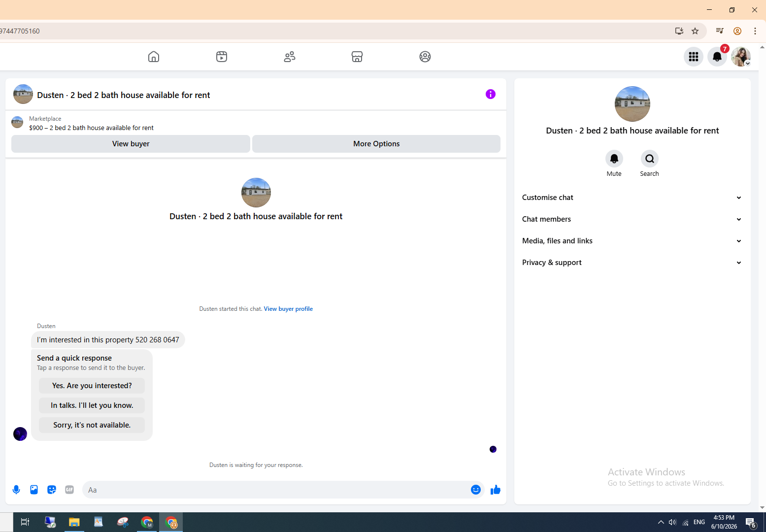Viewport: 766px width, 532px height.
Task: Bookmark page with the star icon
Action: click(695, 31)
